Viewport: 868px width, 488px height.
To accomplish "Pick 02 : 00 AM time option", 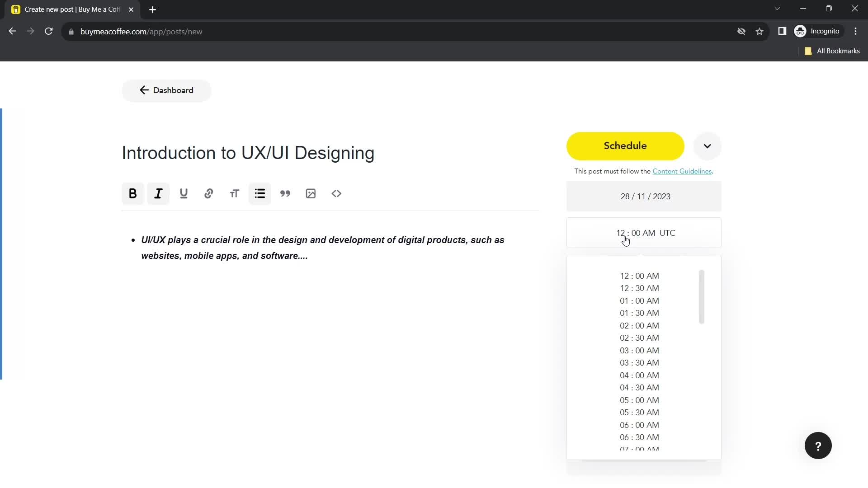I will (639, 326).
